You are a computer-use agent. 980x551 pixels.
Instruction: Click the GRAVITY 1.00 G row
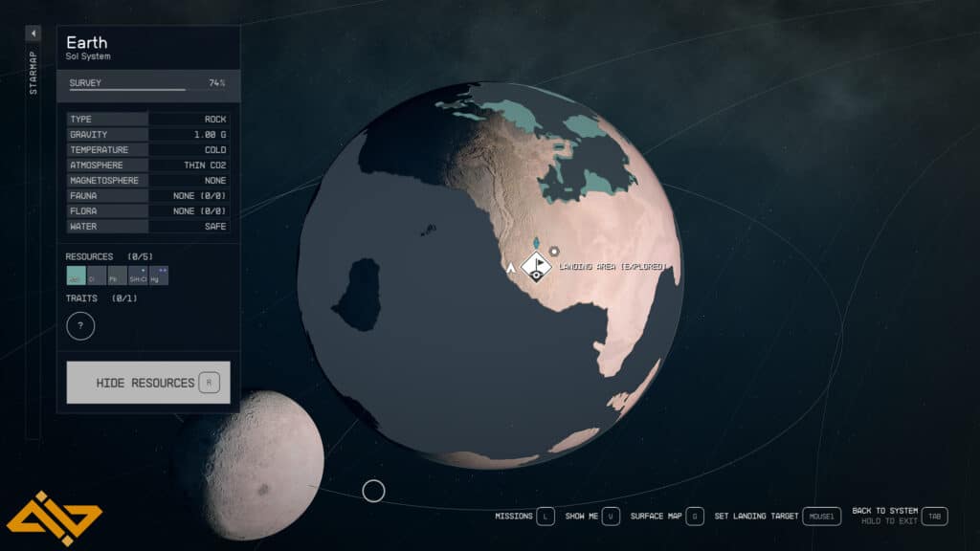[x=148, y=134]
